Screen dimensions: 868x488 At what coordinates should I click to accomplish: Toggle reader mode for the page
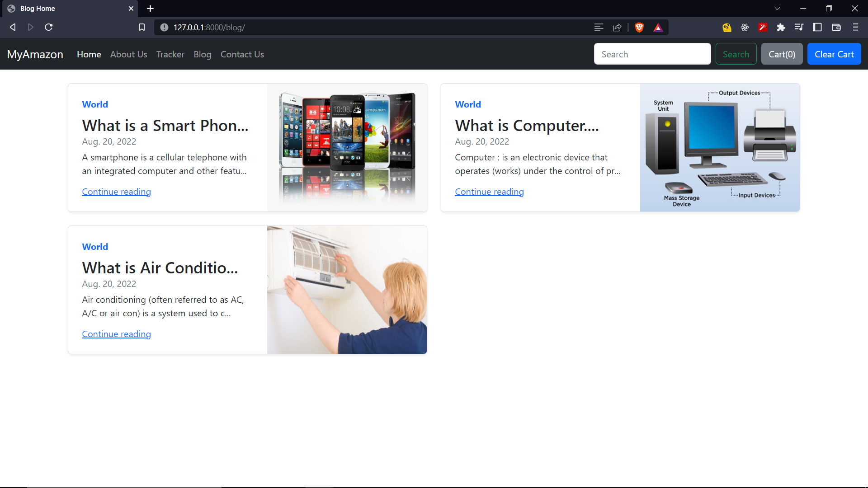click(x=599, y=27)
